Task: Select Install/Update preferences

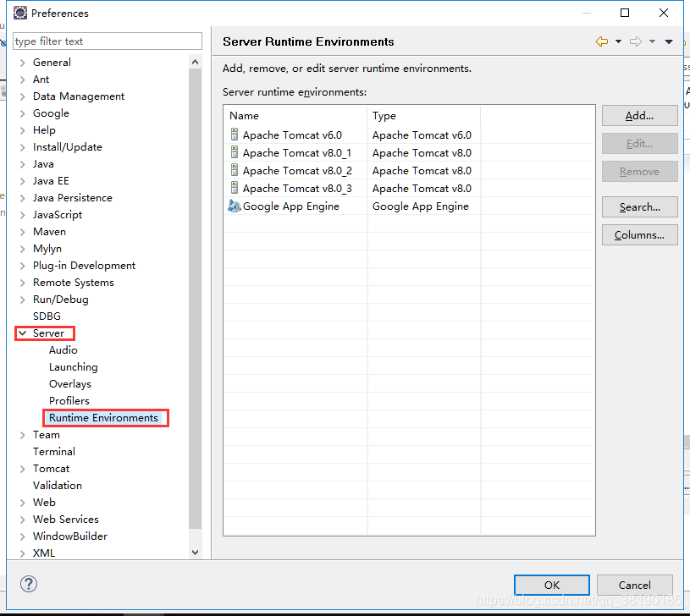Action: click(68, 147)
